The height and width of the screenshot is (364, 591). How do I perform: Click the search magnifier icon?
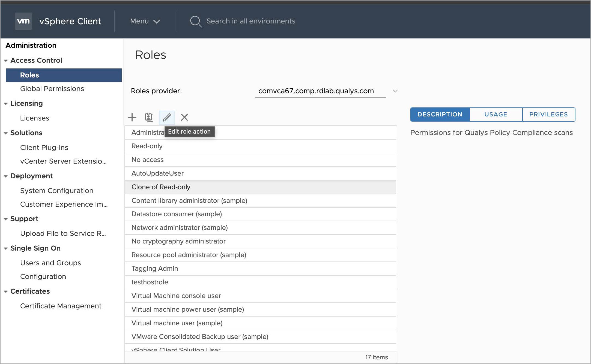pos(196,21)
